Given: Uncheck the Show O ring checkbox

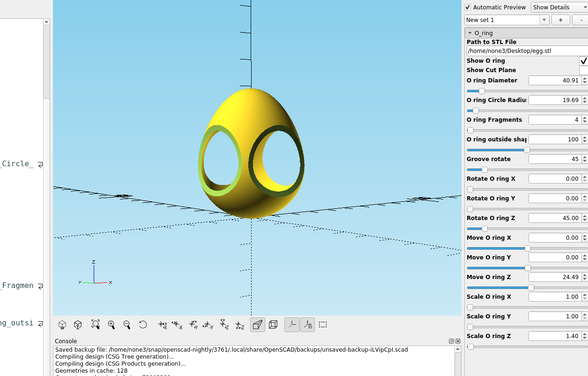Looking at the screenshot, I should [x=583, y=61].
